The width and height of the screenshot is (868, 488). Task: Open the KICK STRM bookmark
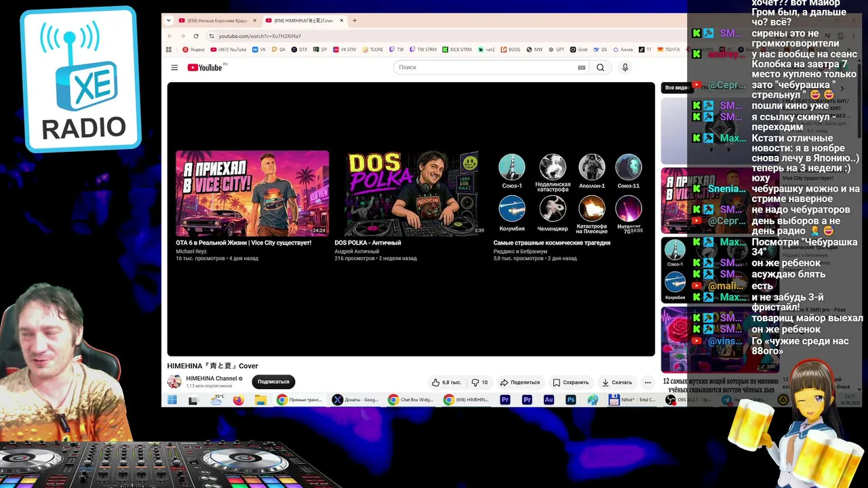(457, 49)
